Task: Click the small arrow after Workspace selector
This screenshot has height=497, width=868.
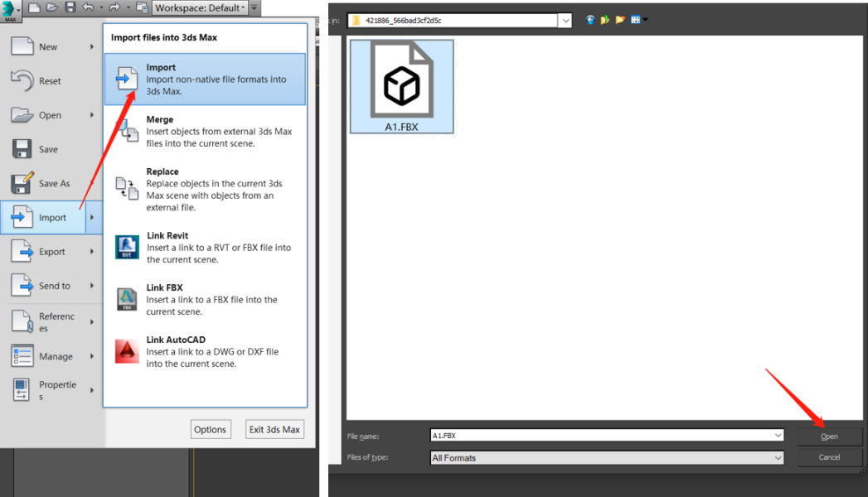Action: point(254,7)
